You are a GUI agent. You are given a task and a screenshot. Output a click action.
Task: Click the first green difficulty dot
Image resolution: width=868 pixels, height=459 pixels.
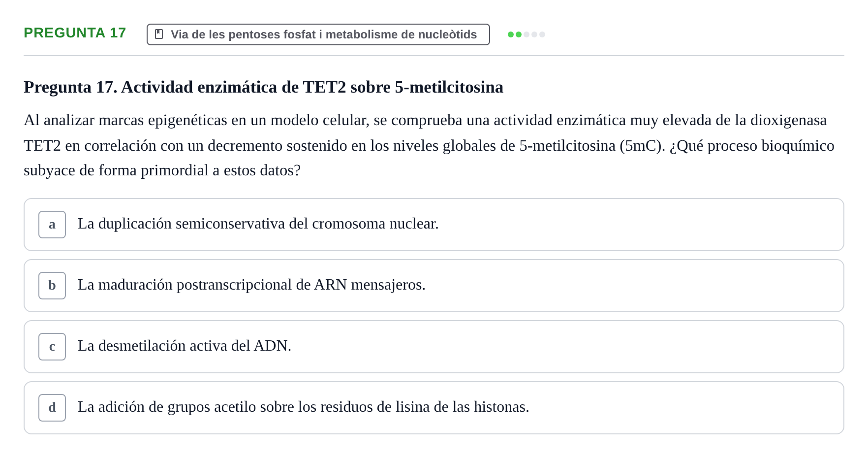(511, 34)
